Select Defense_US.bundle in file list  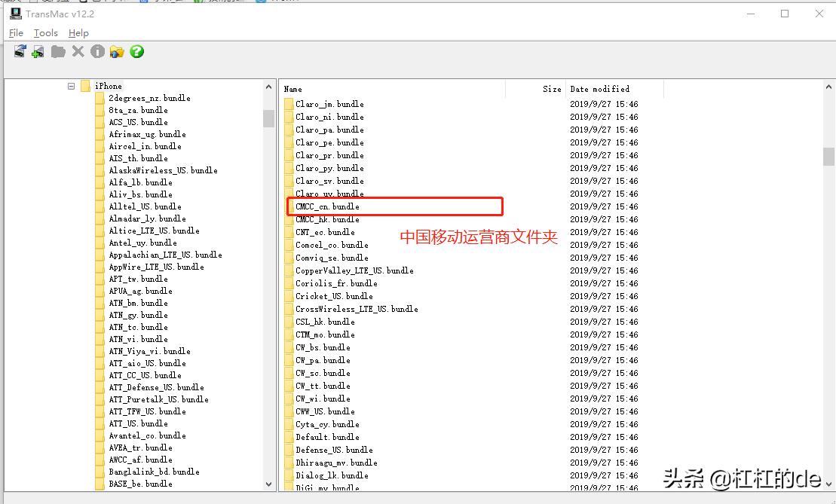click(x=334, y=450)
